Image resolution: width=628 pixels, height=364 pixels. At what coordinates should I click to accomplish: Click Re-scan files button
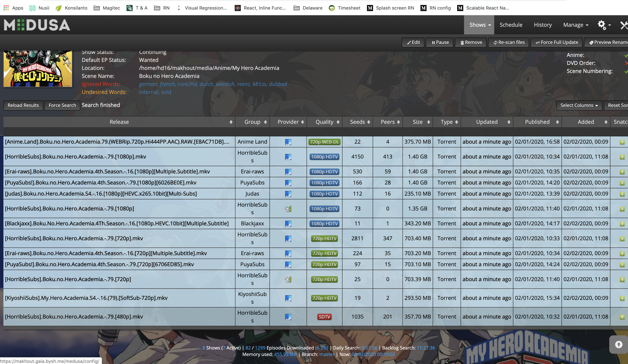[509, 42]
